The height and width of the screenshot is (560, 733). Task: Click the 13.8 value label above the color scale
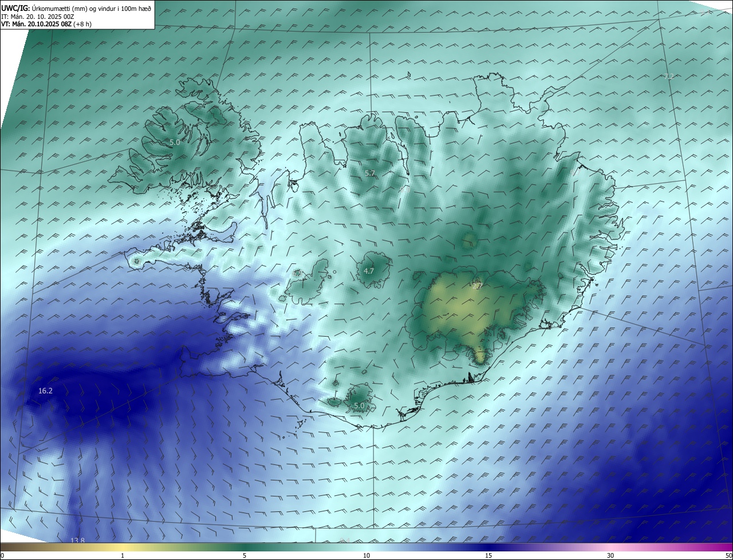pos(77,541)
